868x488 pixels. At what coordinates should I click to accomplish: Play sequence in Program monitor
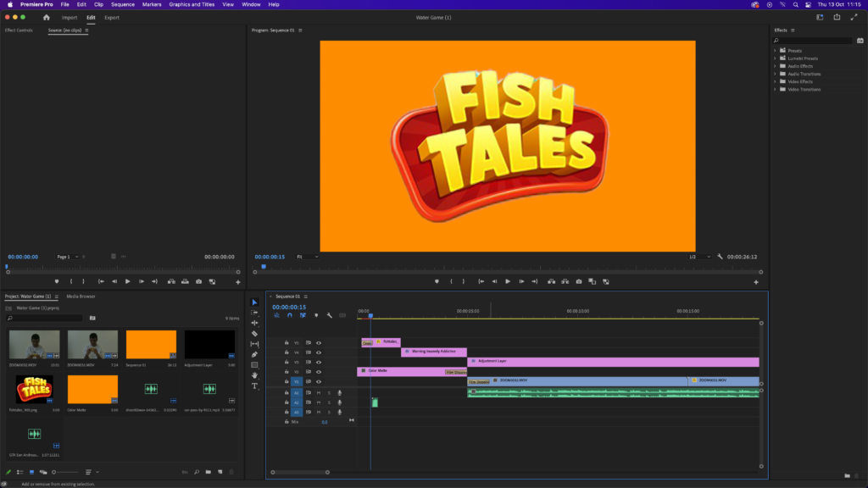[508, 281]
